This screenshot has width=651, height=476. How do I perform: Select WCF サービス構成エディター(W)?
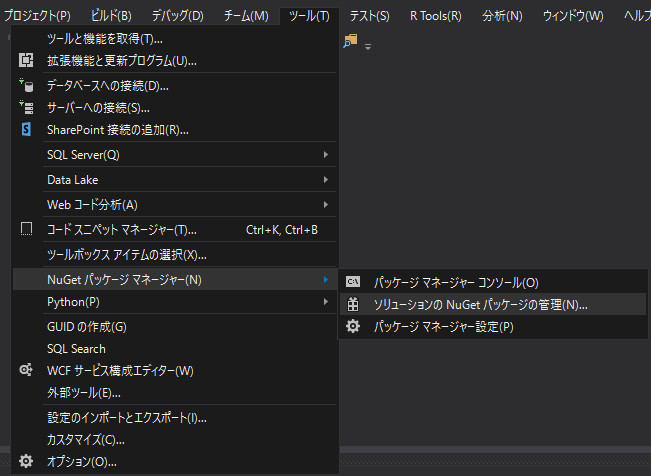point(175,370)
